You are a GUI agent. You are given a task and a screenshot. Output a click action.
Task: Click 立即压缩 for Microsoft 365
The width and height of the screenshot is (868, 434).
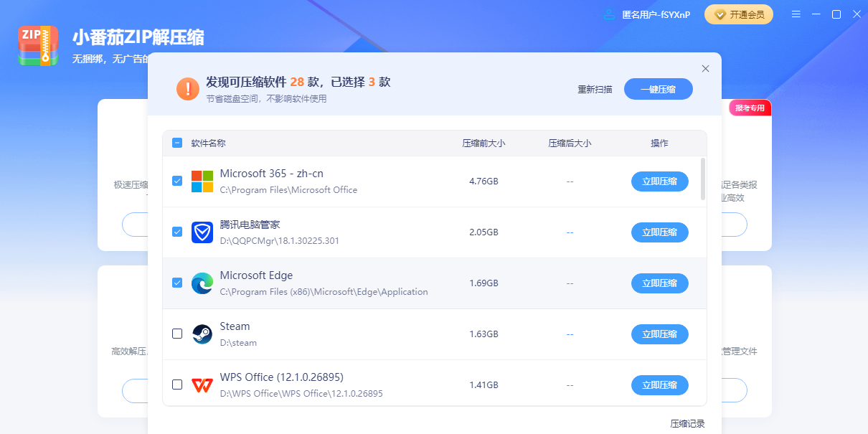point(660,181)
